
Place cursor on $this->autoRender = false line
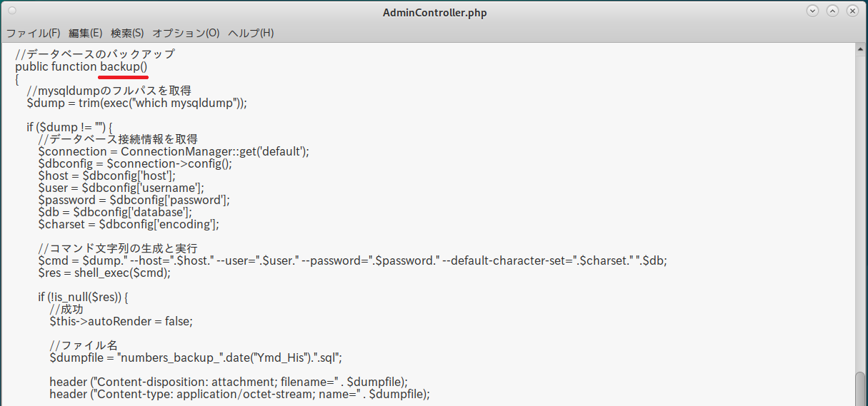pyautogui.click(x=121, y=321)
